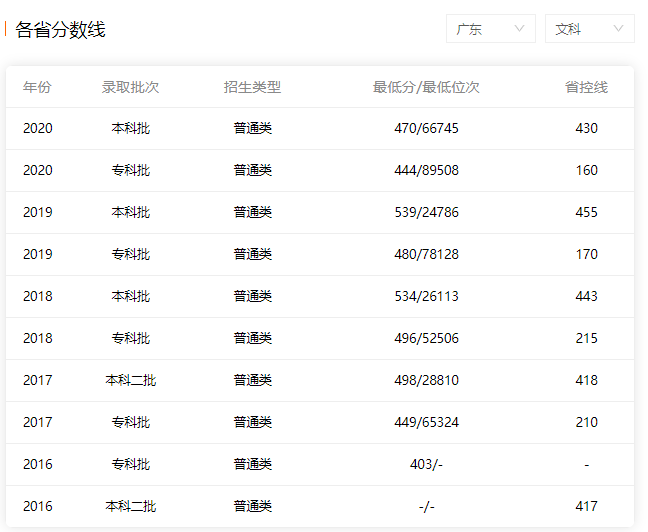This screenshot has width=648, height=532.
Task: Click the chevron arrow beside 广东
Action: pos(519,29)
